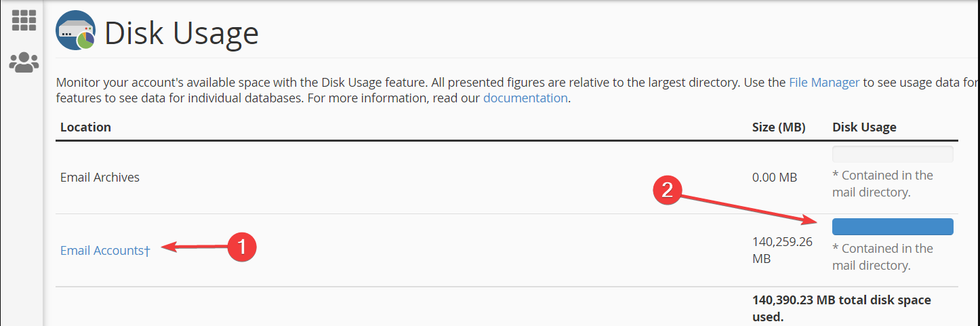Click the Disk Usage server logo icon
The width and height of the screenshot is (980, 326).
[76, 30]
